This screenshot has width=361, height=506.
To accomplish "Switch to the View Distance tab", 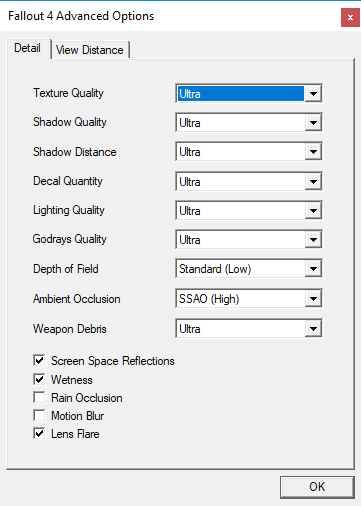I will pos(90,50).
